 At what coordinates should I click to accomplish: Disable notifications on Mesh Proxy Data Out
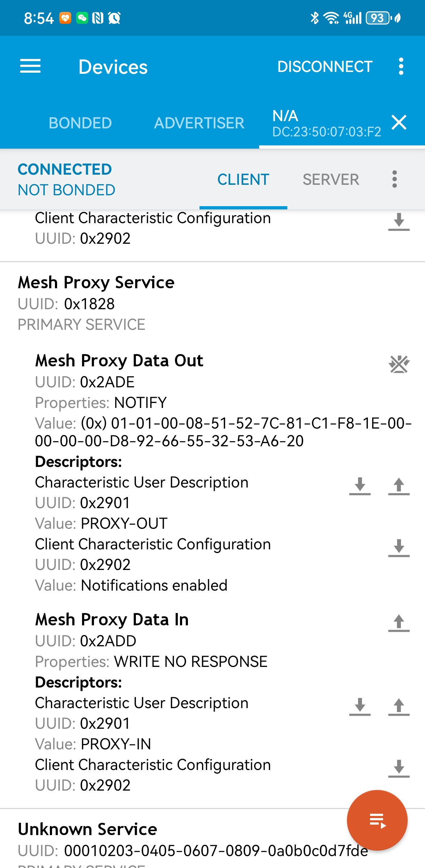pos(399,364)
